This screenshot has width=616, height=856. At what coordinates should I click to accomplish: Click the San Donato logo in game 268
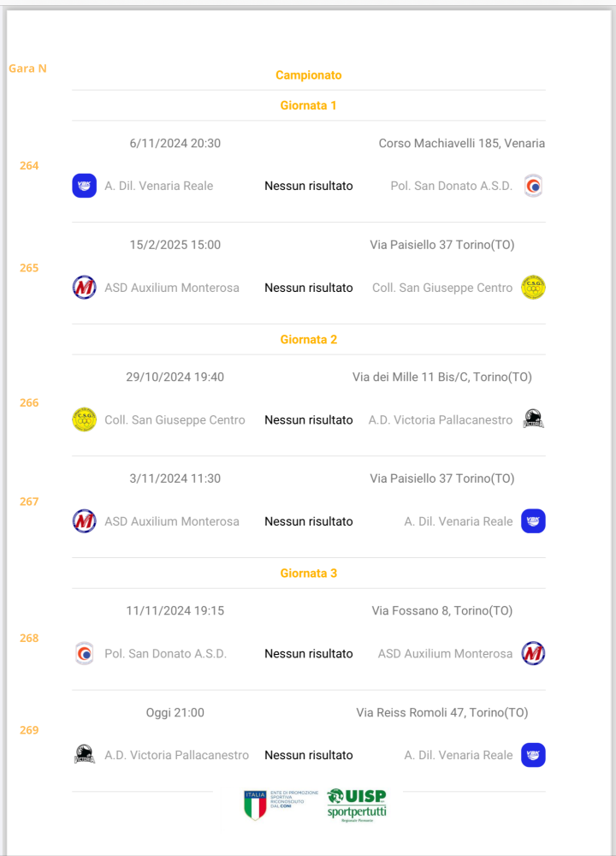[x=85, y=653]
